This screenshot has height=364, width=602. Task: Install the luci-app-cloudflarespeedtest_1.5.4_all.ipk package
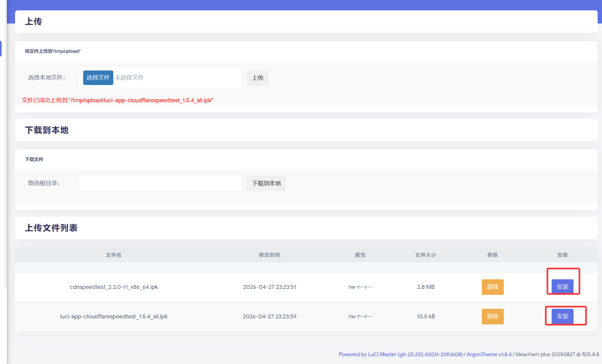tap(562, 316)
